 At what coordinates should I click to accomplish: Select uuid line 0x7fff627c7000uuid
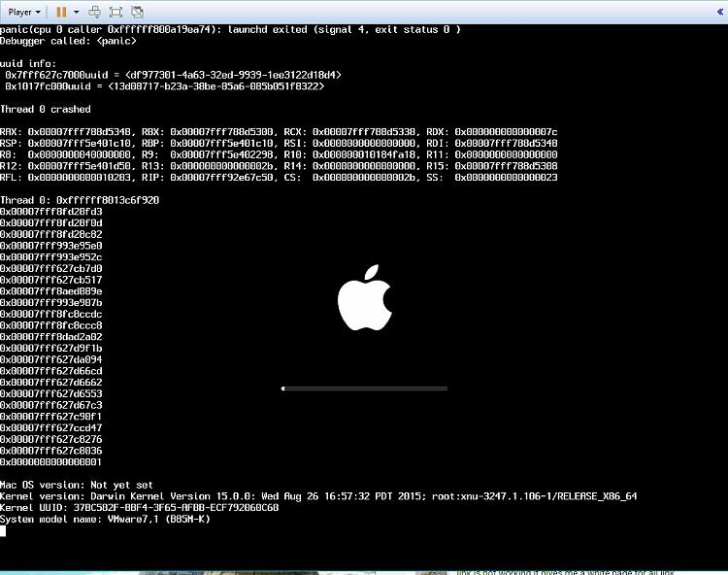point(173,75)
